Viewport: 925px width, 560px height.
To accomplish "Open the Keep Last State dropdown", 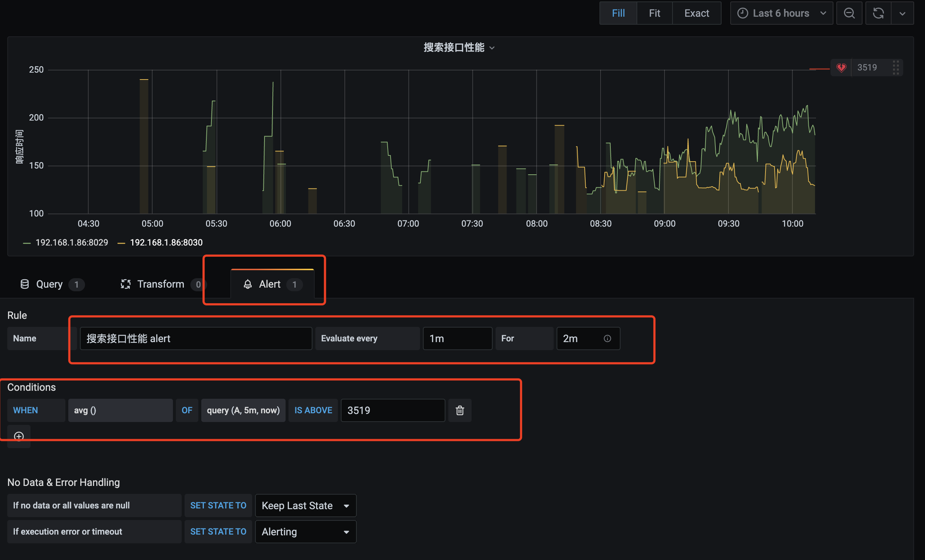I will pyautogui.click(x=305, y=506).
